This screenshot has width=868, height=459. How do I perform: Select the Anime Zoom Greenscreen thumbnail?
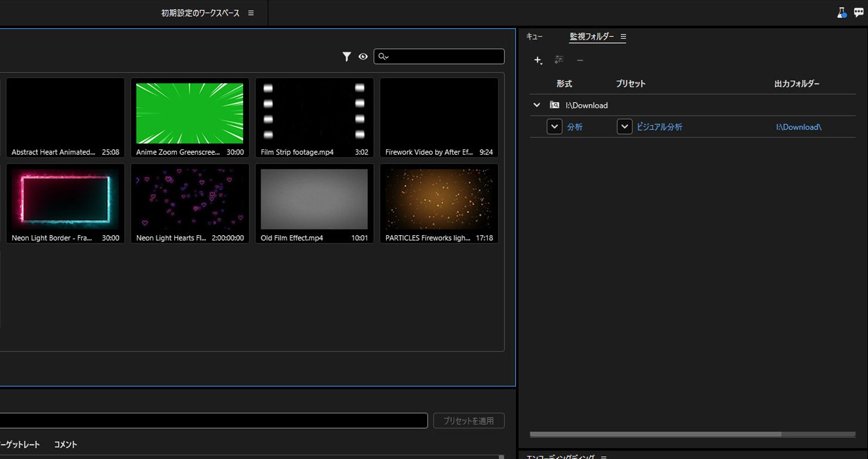(x=189, y=114)
